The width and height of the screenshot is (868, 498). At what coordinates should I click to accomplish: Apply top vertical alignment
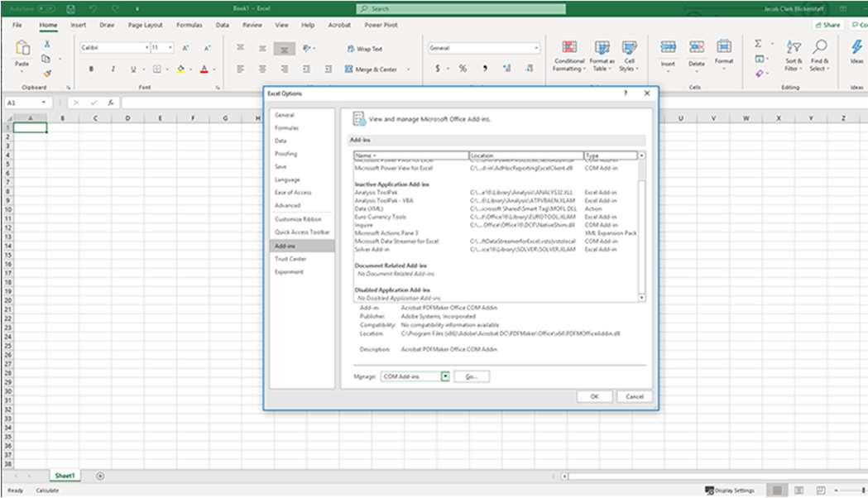point(240,48)
